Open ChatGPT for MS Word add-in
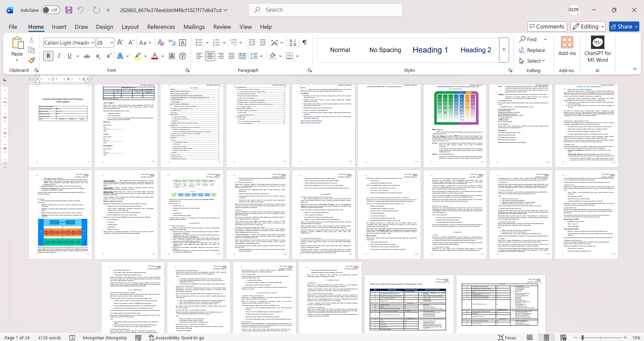The width and height of the screenshot is (644, 341). pyautogui.click(x=598, y=49)
